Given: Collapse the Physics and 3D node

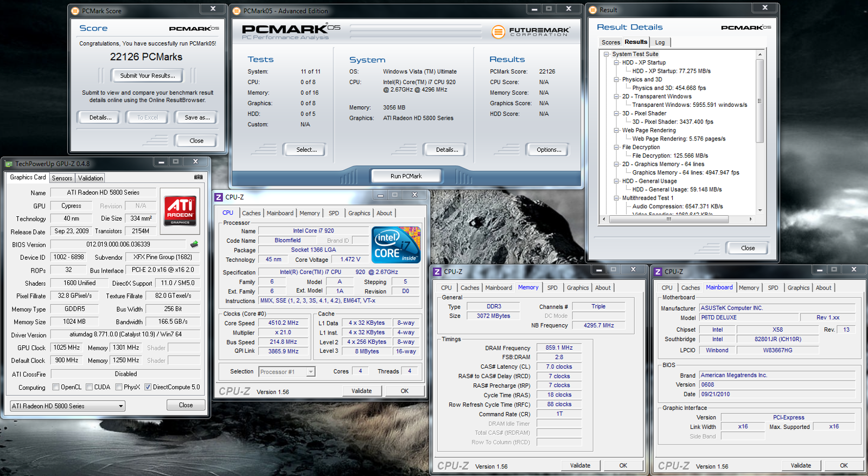Looking at the screenshot, I should pos(617,80).
